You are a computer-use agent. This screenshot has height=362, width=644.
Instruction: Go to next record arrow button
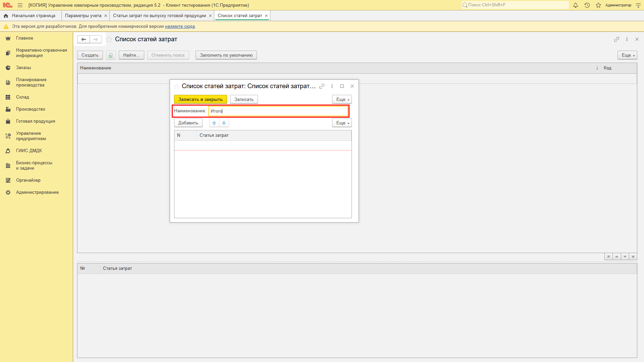tap(625, 257)
